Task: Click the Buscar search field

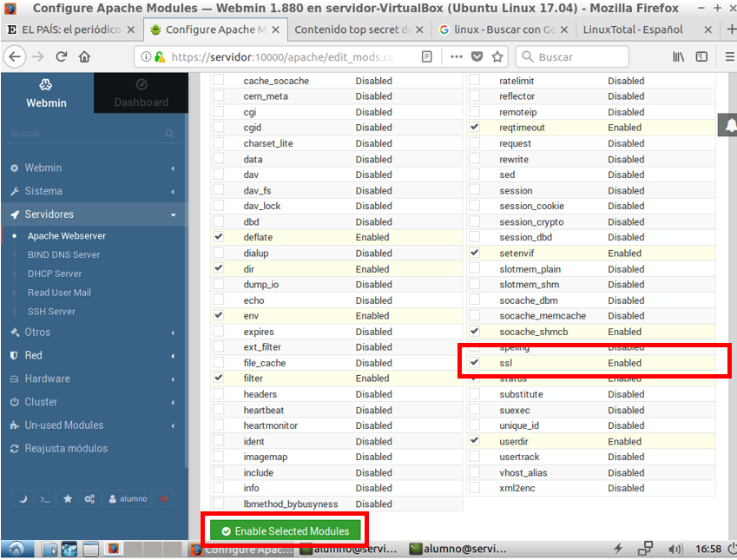Action: point(571,56)
